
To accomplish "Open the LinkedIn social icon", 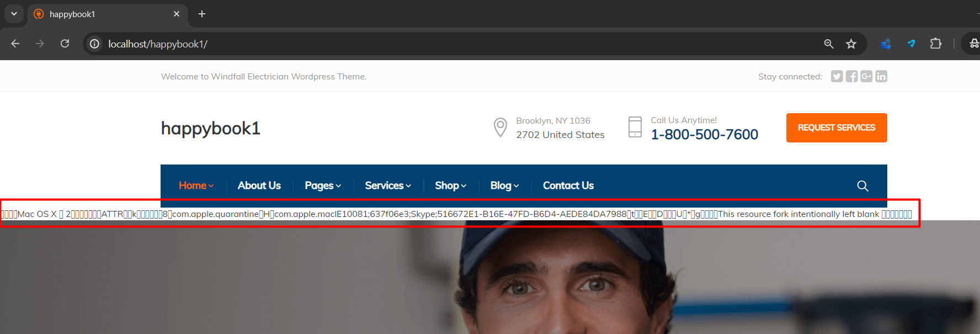I will [x=881, y=76].
